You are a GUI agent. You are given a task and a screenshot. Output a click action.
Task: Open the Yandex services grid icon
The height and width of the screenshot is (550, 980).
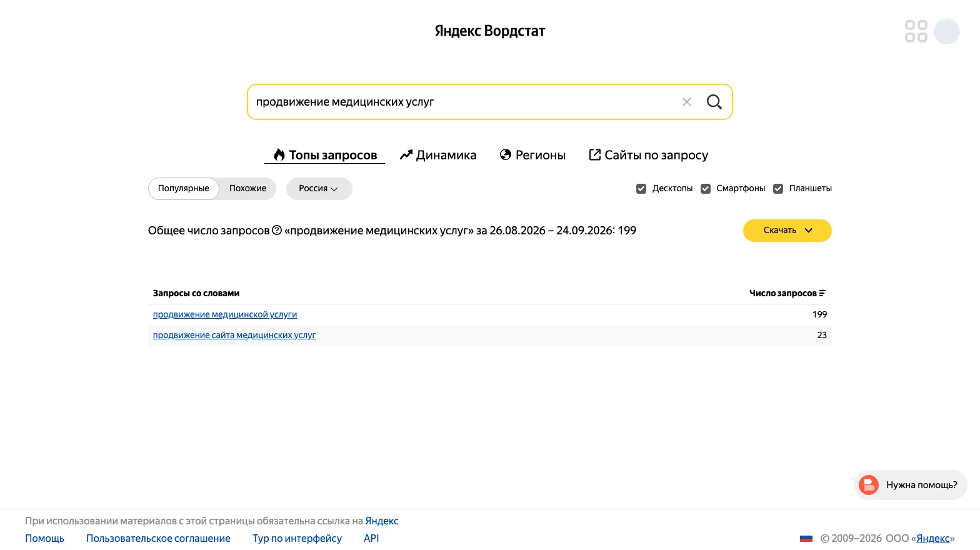(x=916, y=31)
